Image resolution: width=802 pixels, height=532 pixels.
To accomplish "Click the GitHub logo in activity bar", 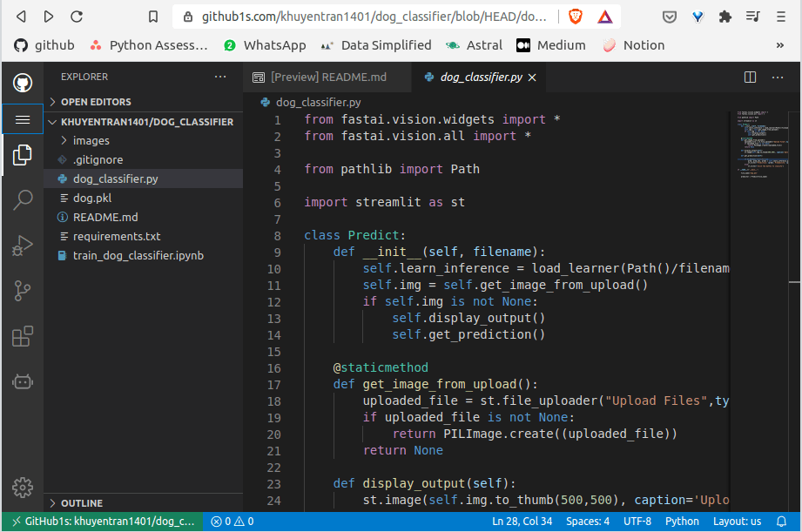I will (23, 83).
